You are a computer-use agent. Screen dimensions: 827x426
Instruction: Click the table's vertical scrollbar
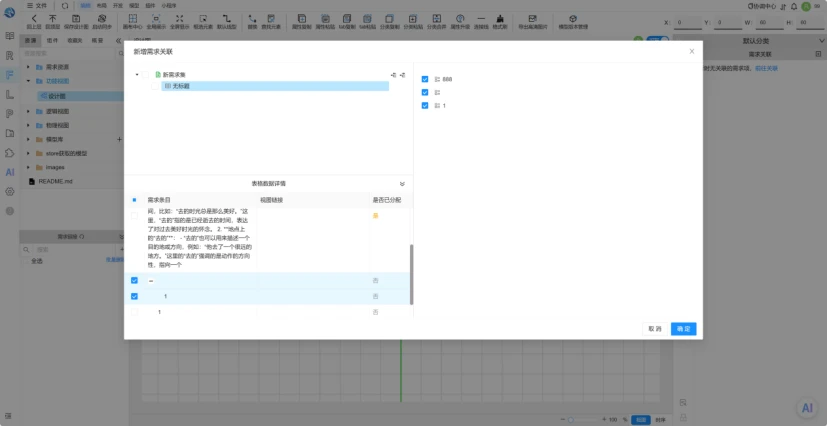point(411,274)
